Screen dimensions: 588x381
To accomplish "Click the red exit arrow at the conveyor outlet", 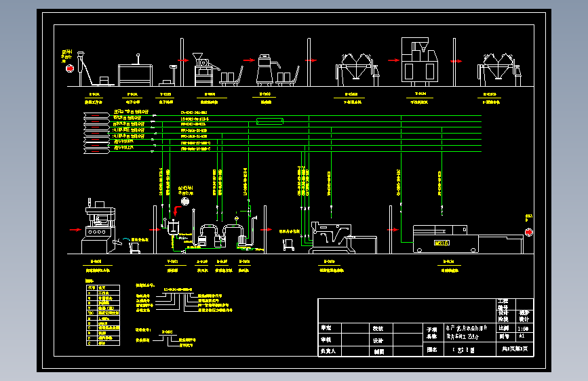I will click(529, 233).
